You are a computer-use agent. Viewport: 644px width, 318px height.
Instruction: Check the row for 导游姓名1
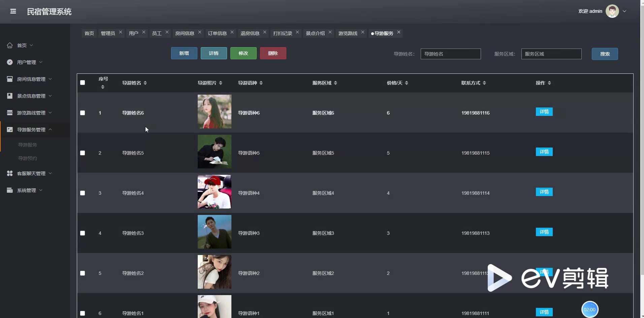coord(83,313)
